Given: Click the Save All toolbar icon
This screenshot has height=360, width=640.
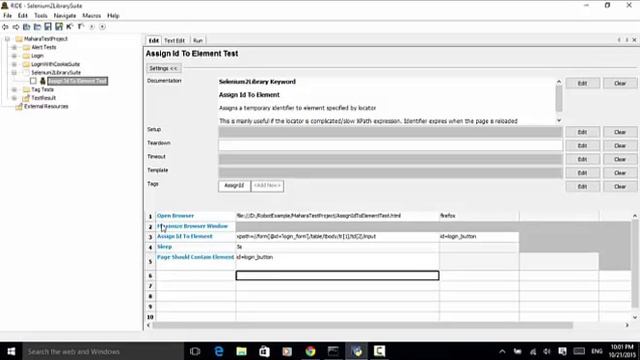Looking at the screenshot, I should [59, 27].
